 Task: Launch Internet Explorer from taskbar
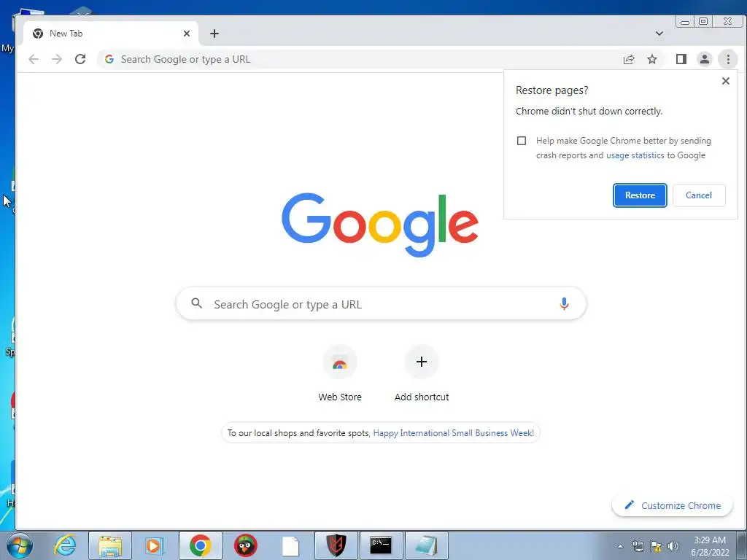point(65,545)
